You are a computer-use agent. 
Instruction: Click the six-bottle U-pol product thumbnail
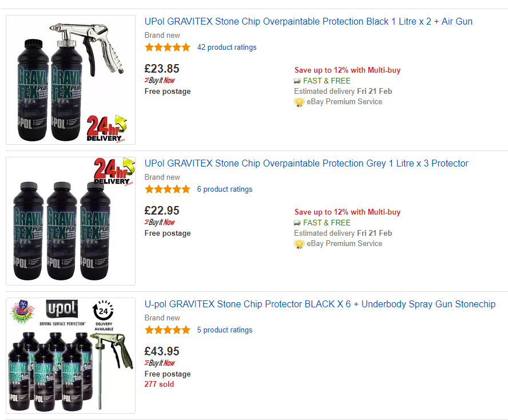(x=70, y=355)
